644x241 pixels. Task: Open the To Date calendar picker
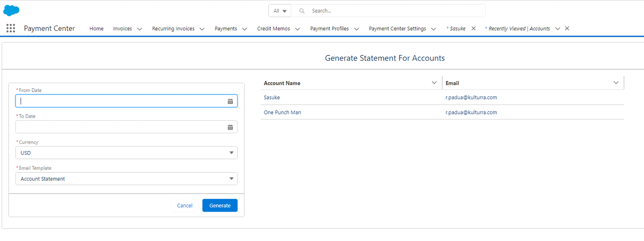[230, 127]
